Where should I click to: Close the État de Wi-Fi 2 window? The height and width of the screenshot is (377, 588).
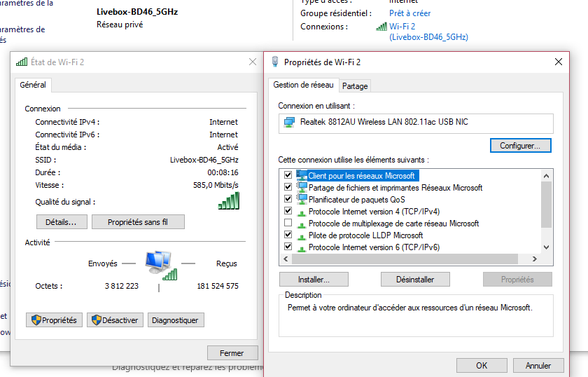coord(253,62)
